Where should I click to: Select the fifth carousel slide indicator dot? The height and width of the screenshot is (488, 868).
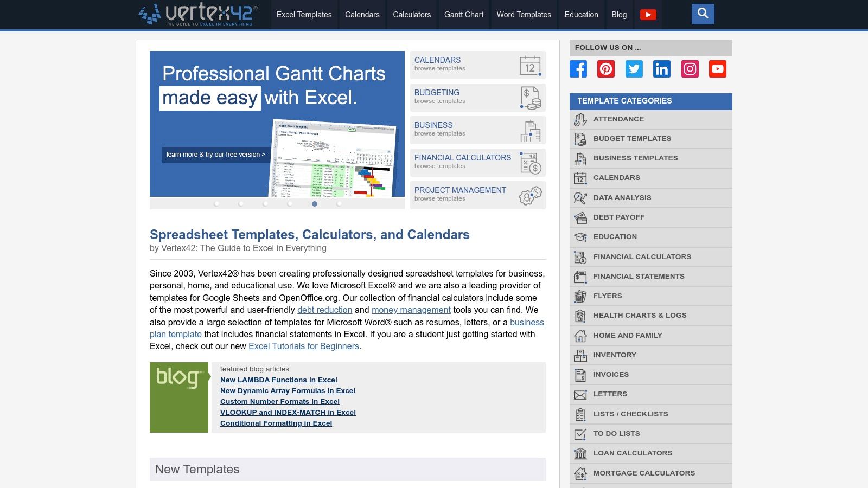[314, 204]
